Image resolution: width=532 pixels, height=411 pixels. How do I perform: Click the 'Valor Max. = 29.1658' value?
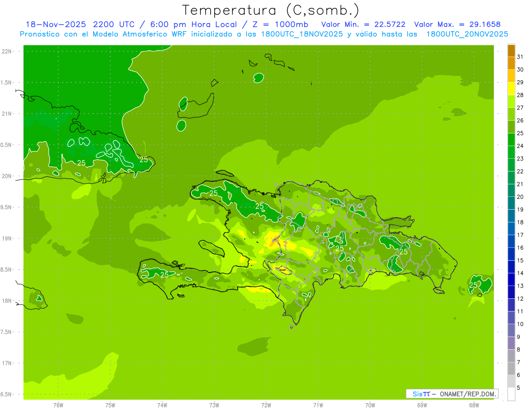pyautogui.click(x=457, y=24)
